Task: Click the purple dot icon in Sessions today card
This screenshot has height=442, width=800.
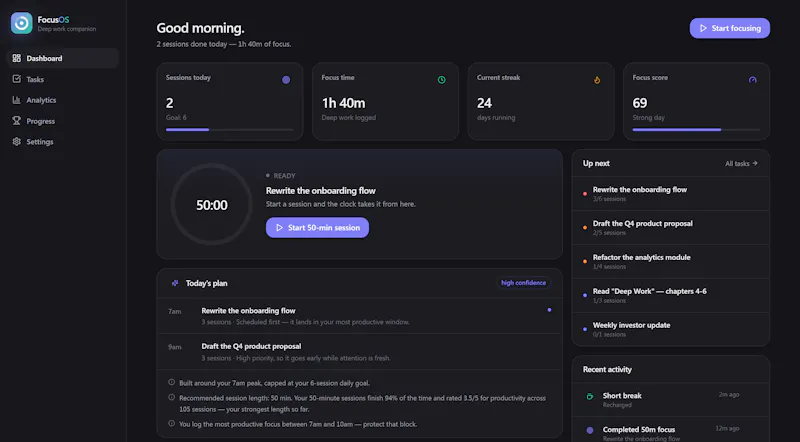Action: pyautogui.click(x=286, y=80)
